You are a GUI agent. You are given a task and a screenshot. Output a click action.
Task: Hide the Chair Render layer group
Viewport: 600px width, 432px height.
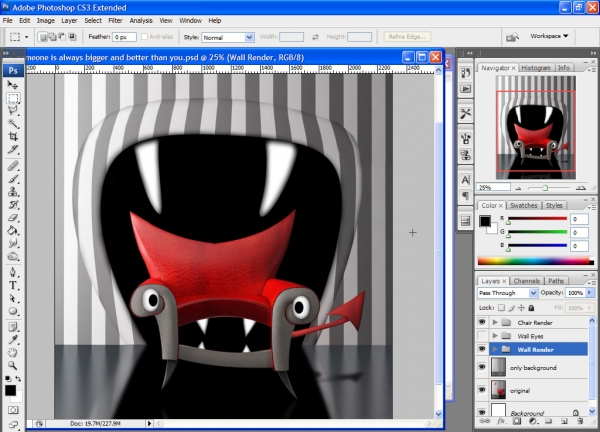[482, 322]
